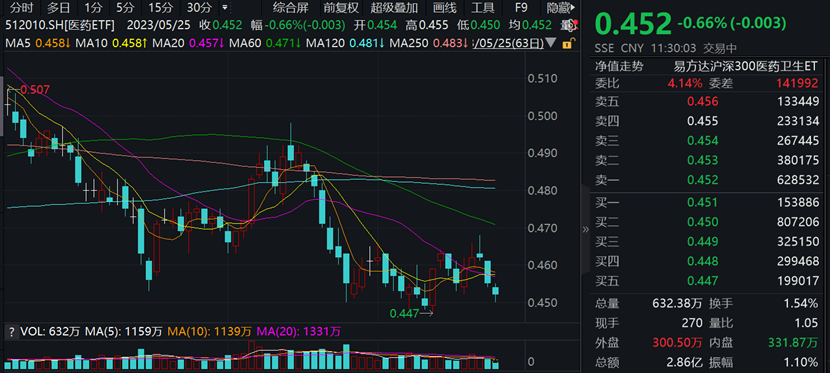Select the 15分 period tab
This screenshot has height=373, width=830.
(160, 7)
